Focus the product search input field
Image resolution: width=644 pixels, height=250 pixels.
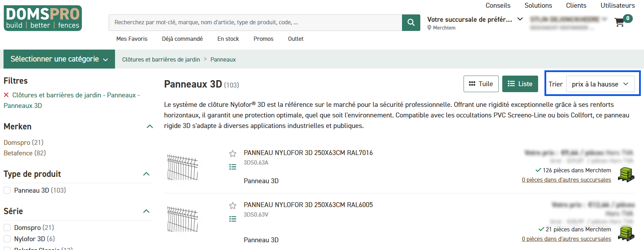click(x=255, y=23)
